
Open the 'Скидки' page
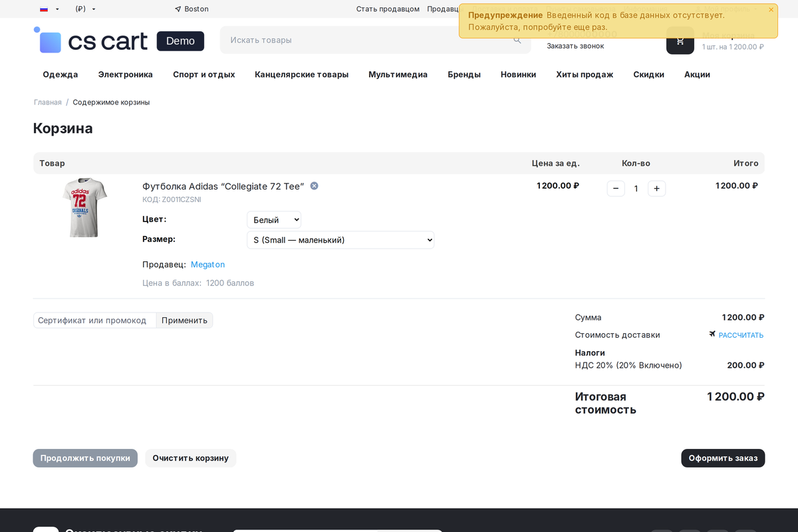pyautogui.click(x=649, y=74)
